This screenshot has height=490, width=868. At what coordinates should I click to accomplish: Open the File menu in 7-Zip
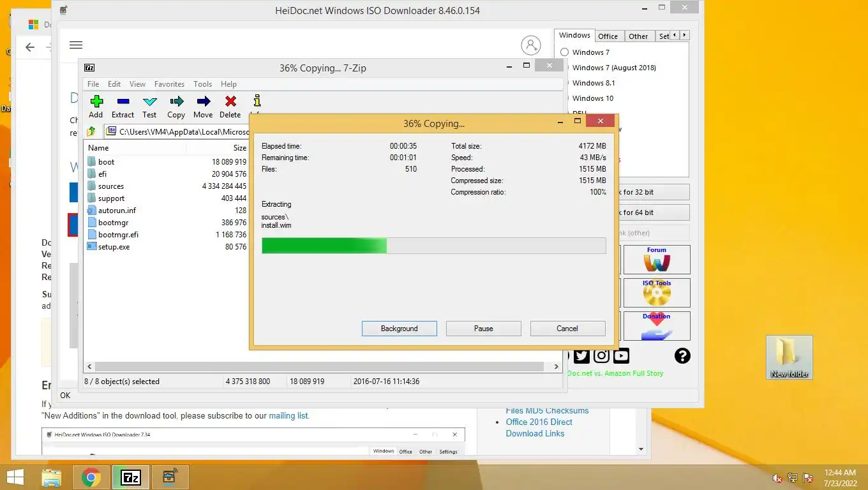(x=93, y=84)
